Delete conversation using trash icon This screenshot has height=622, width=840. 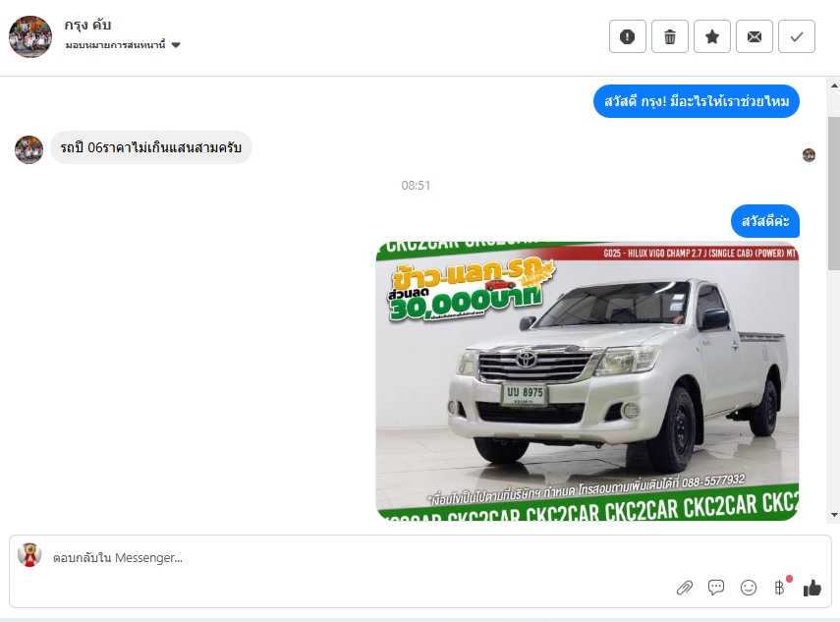pos(670,36)
